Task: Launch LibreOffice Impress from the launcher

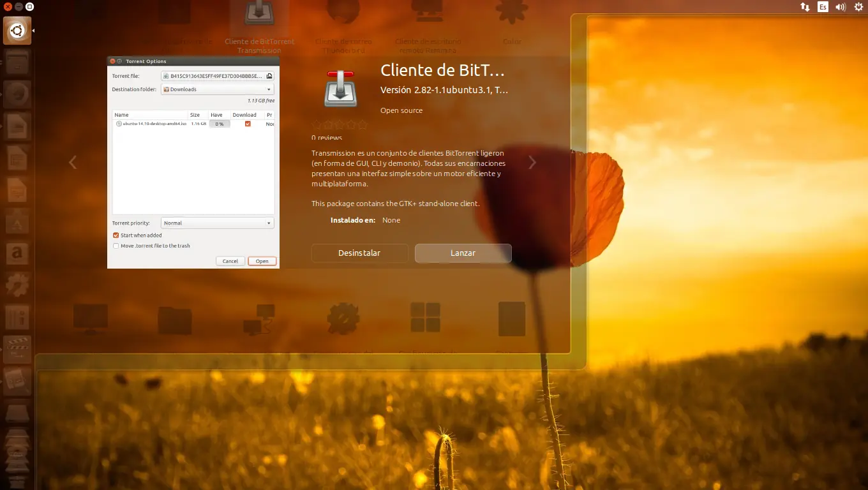Action: point(17,191)
